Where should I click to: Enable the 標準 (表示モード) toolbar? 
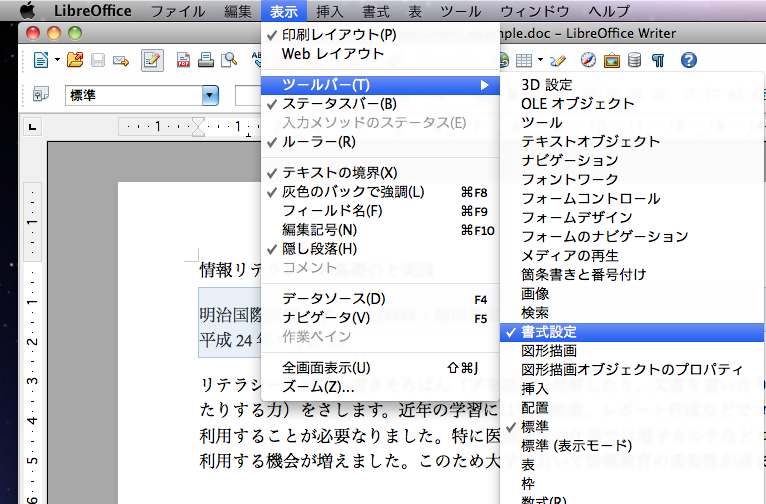(632, 445)
